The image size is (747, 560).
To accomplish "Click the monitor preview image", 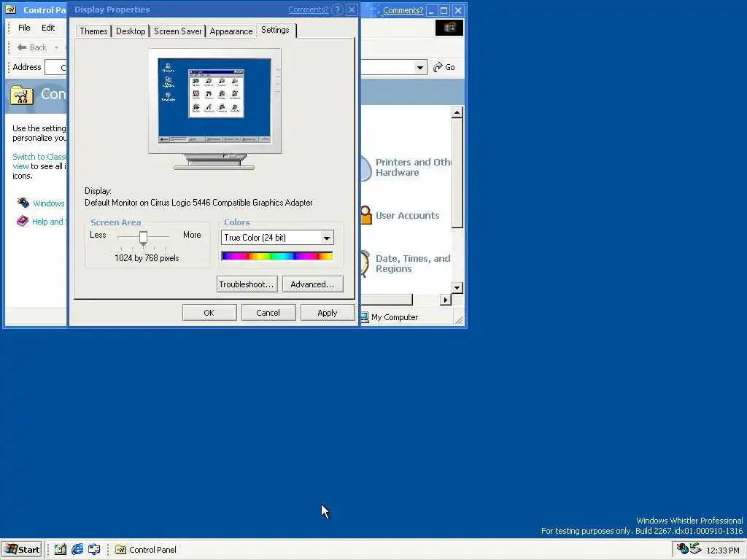I will coord(214,109).
